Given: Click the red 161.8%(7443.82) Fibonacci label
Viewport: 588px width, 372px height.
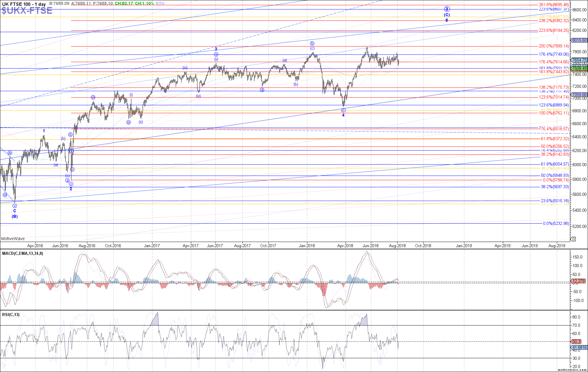Looking at the screenshot, I should 554,72.
